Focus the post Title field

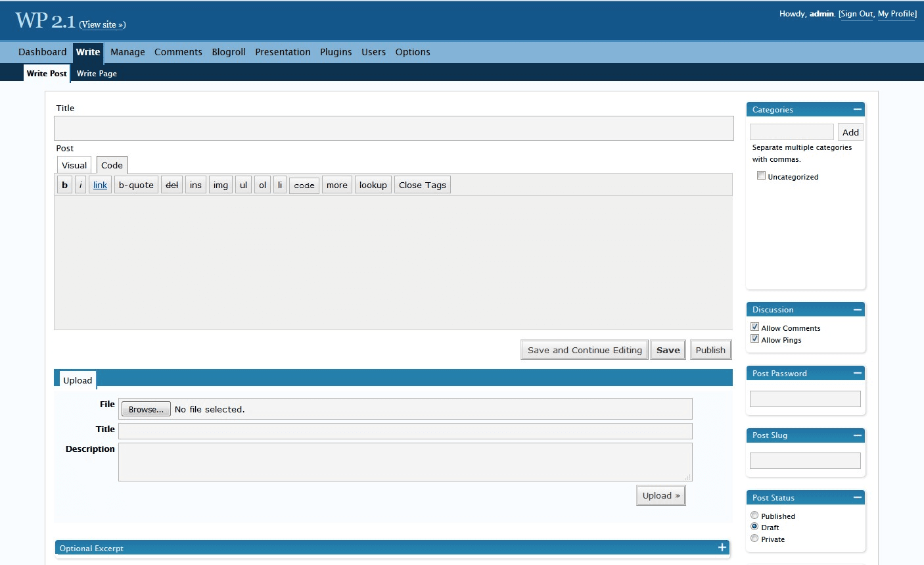(x=394, y=128)
